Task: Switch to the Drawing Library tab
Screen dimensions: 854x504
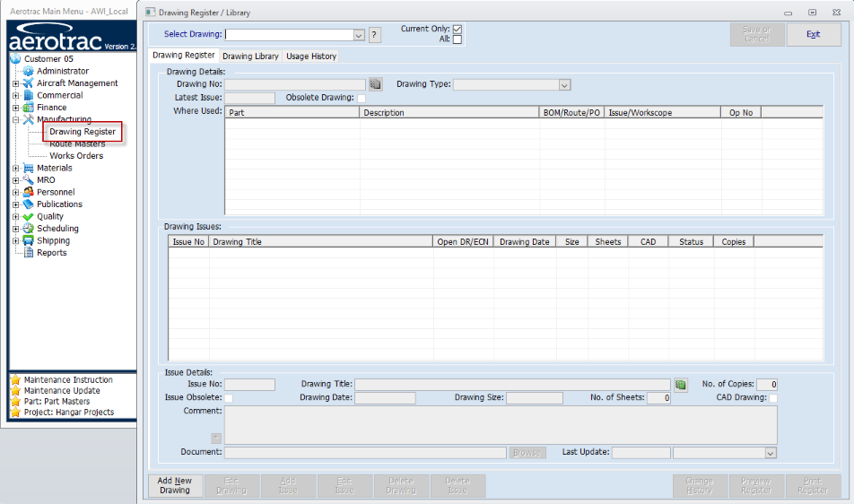Action: click(x=250, y=56)
